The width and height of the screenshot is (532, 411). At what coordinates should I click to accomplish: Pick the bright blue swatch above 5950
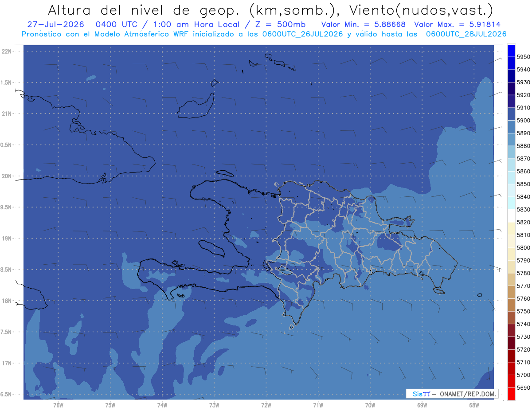click(511, 51)
